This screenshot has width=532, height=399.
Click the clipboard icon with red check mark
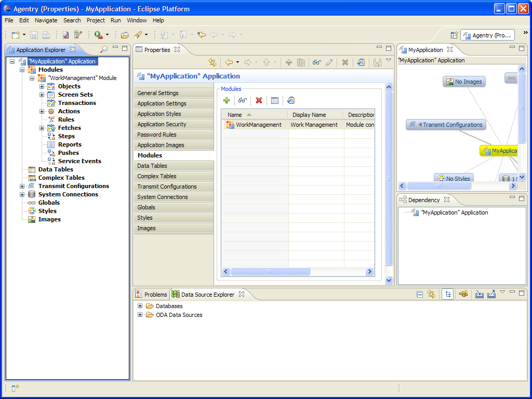(x=66, y=35)
